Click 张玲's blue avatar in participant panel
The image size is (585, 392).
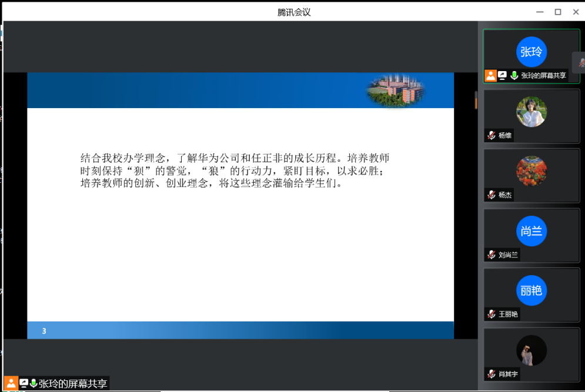click(x=531, y=52)
